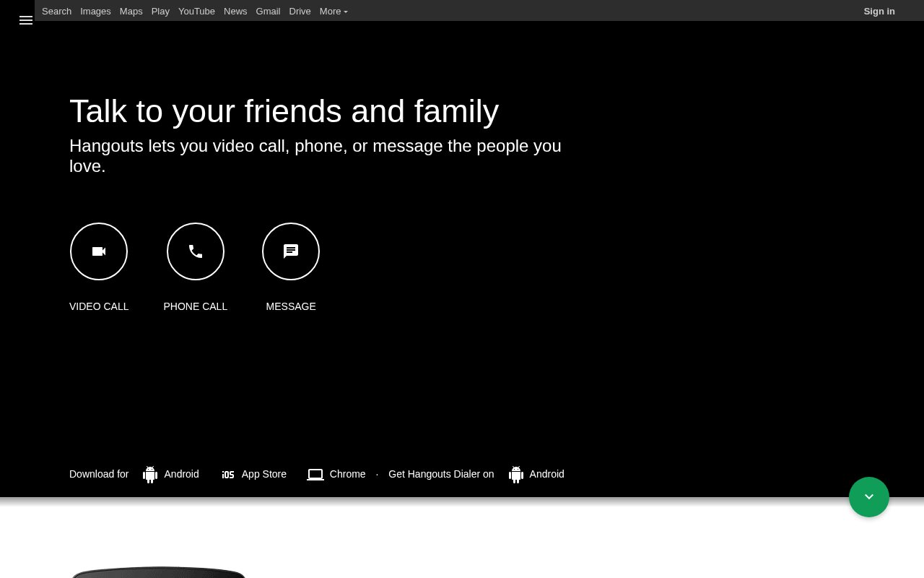Click the 'Talk to your friends and family' heading

point(284,111)
